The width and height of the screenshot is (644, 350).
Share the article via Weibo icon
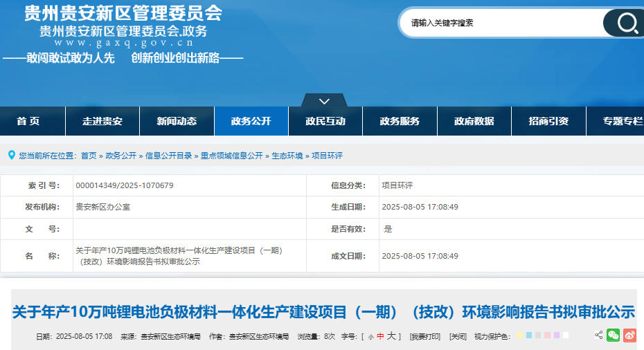pyautogui.click(x=629, y=335)
